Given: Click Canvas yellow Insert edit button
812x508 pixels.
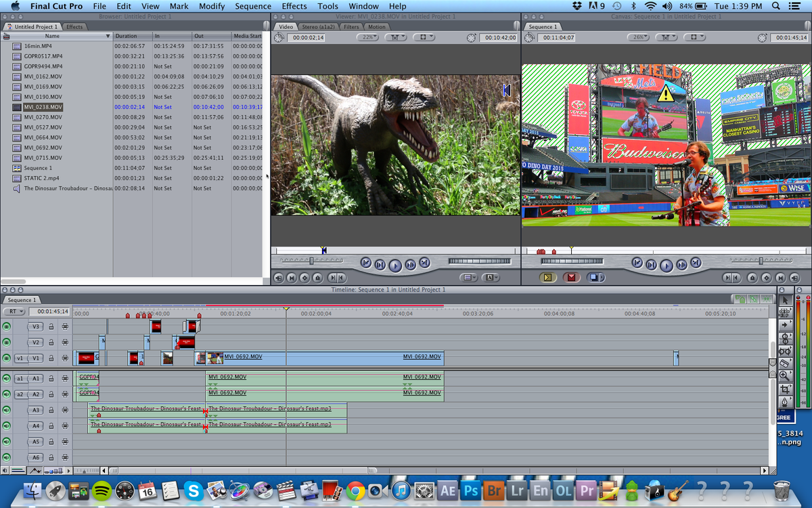Looking at the screenshot, I should point(548,278).
